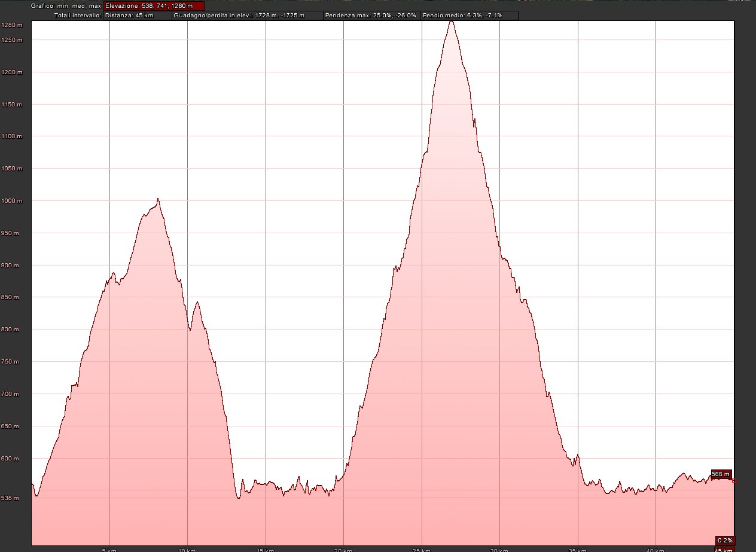Click the 'Totali intervallo' label

[x=77, y=15]
